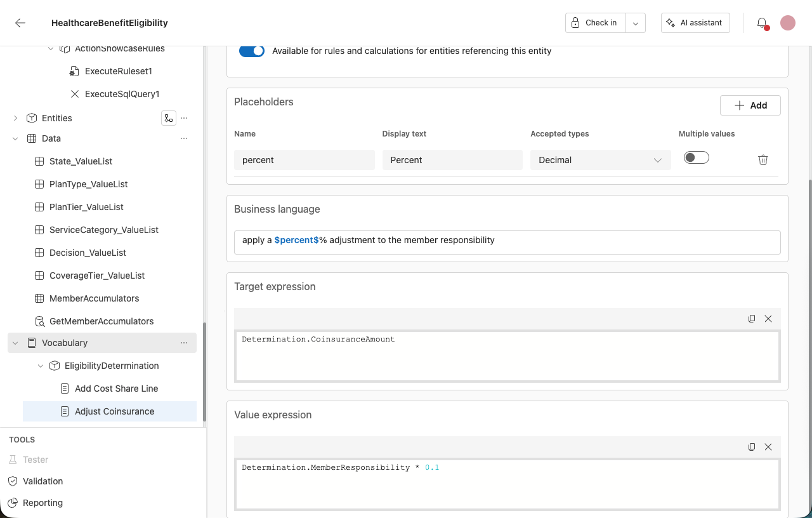Toggle availability for referencing entities
Image resolution: width=812 pixels, height=518 pixels.
(252, 51)
